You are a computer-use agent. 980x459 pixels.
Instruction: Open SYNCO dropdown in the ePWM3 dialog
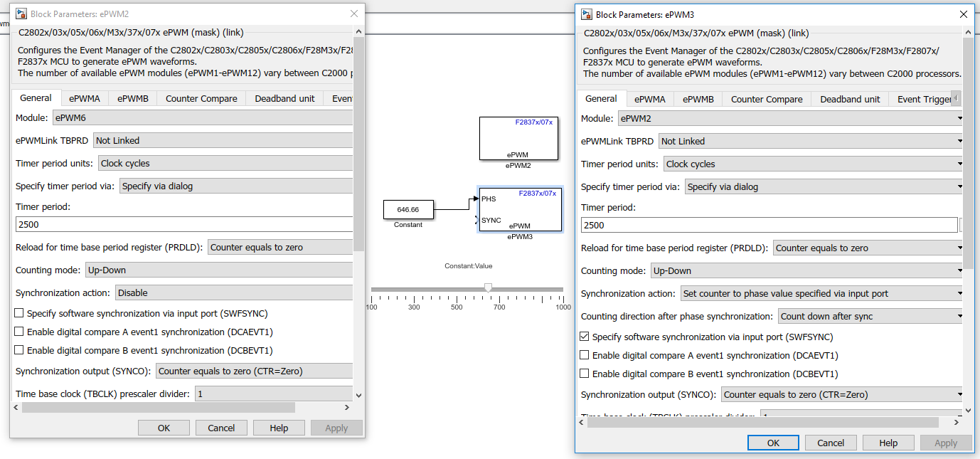[x=843, y=394]
